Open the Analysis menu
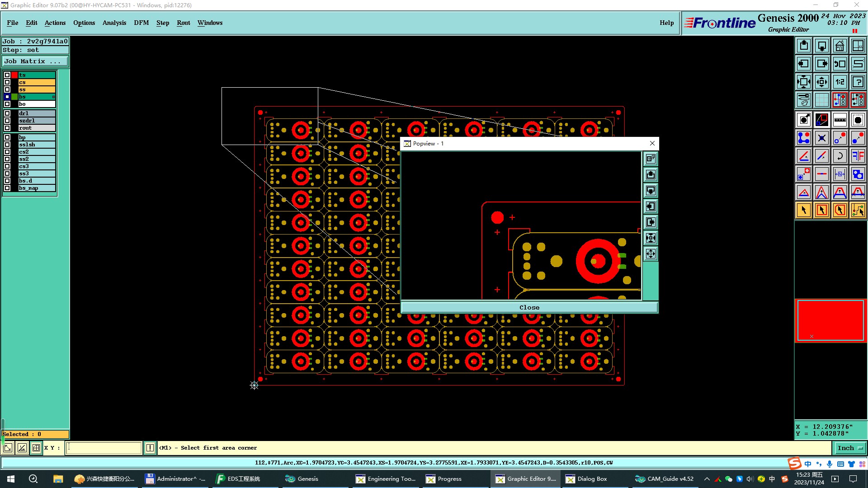The width and height of the screenshot is (868, 488). (114, 23)
